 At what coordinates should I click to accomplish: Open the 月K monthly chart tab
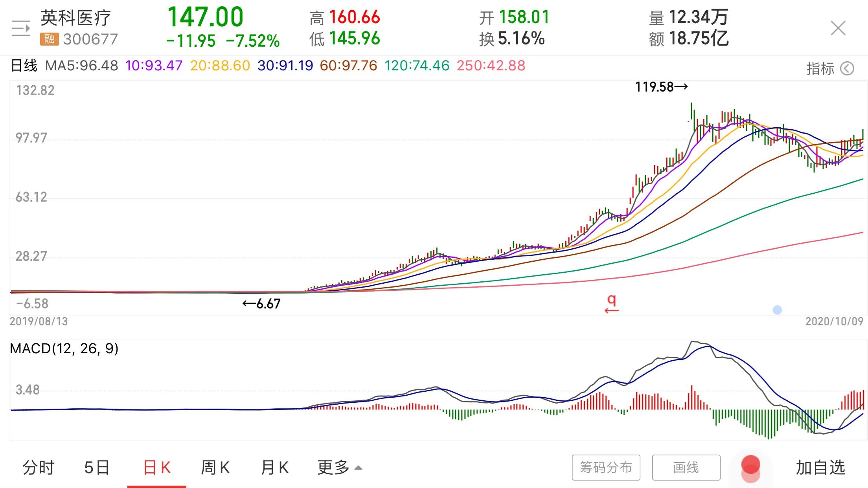tap(275, 468)
